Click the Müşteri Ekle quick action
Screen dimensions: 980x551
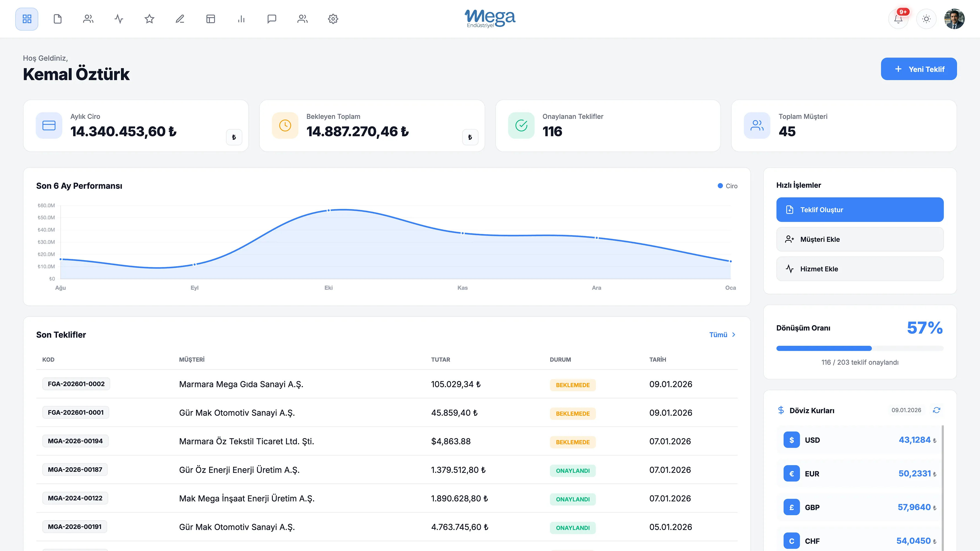[860, 239]
